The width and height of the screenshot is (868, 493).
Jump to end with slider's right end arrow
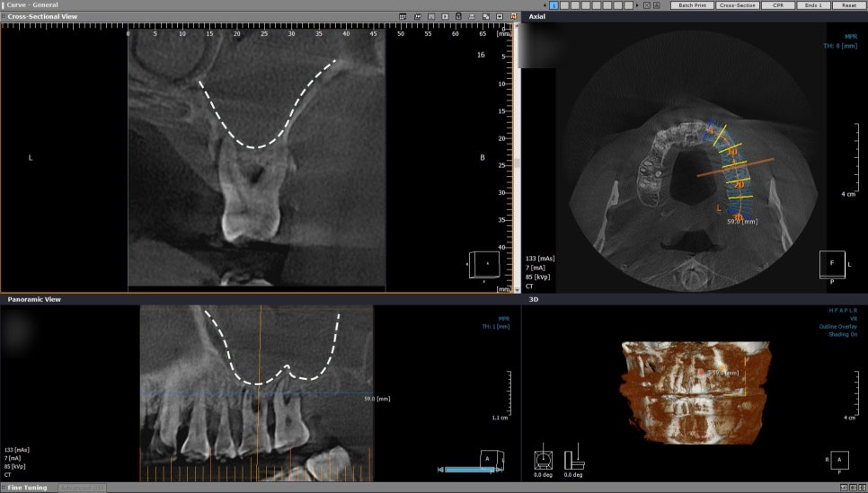point(500,470)
